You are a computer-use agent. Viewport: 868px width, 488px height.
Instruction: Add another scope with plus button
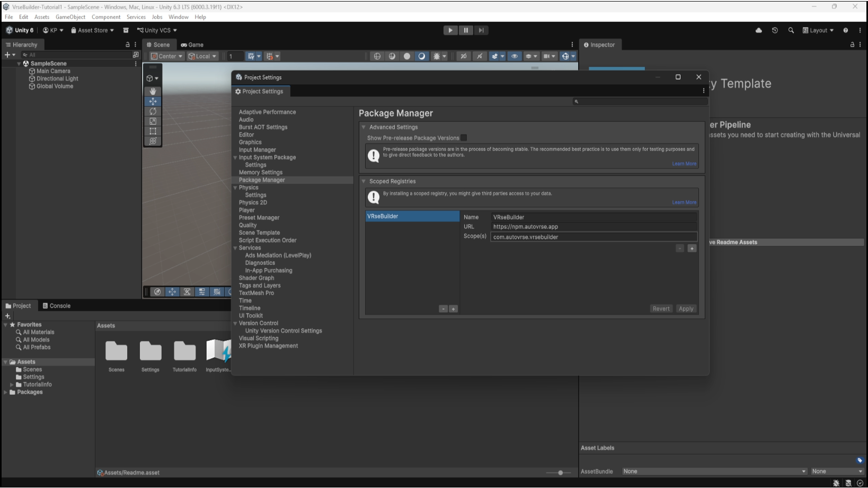pyautogui.click(x=692, y=249)
